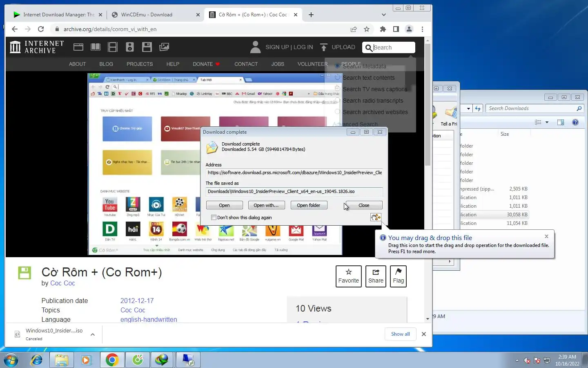588x368 pixels.
Task: Click the Open button in download dialog
Action: (x=224, y=205)
